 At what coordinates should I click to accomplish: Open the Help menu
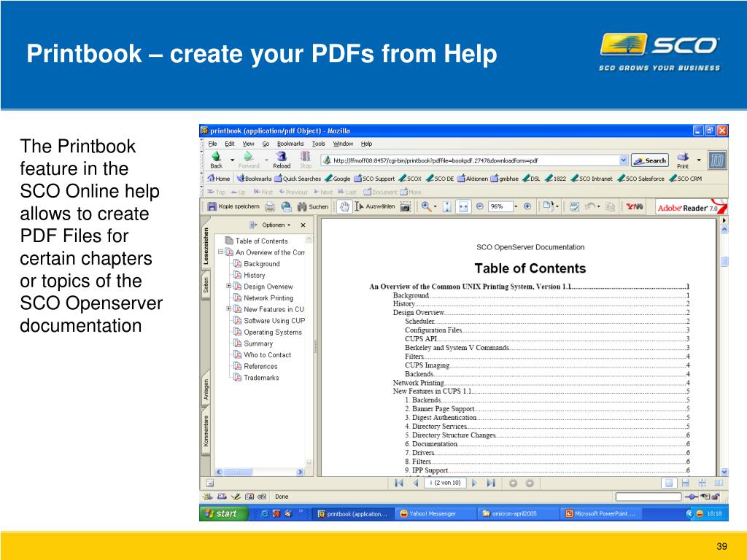point(366,144)
